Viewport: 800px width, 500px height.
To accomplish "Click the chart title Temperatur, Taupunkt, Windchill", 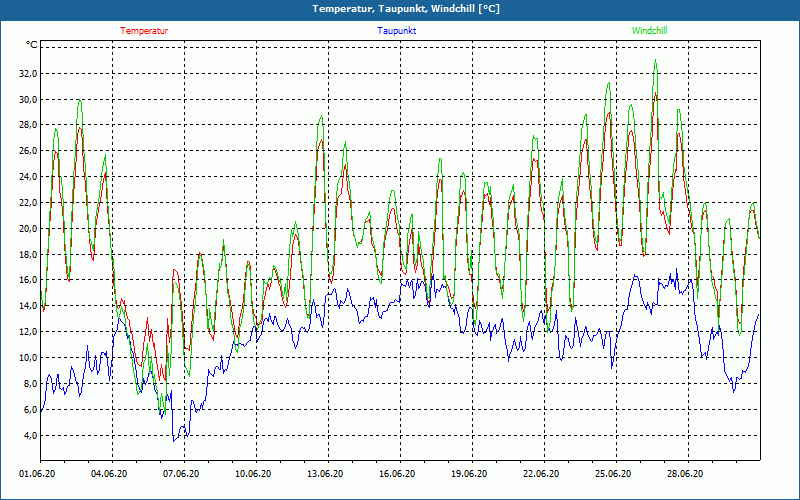I will pos(406,9).
